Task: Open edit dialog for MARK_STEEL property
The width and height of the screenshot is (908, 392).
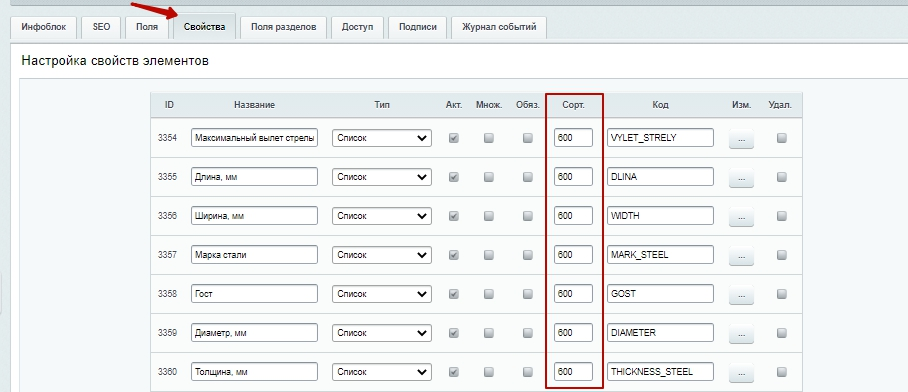Action: [x=741, y=256]
